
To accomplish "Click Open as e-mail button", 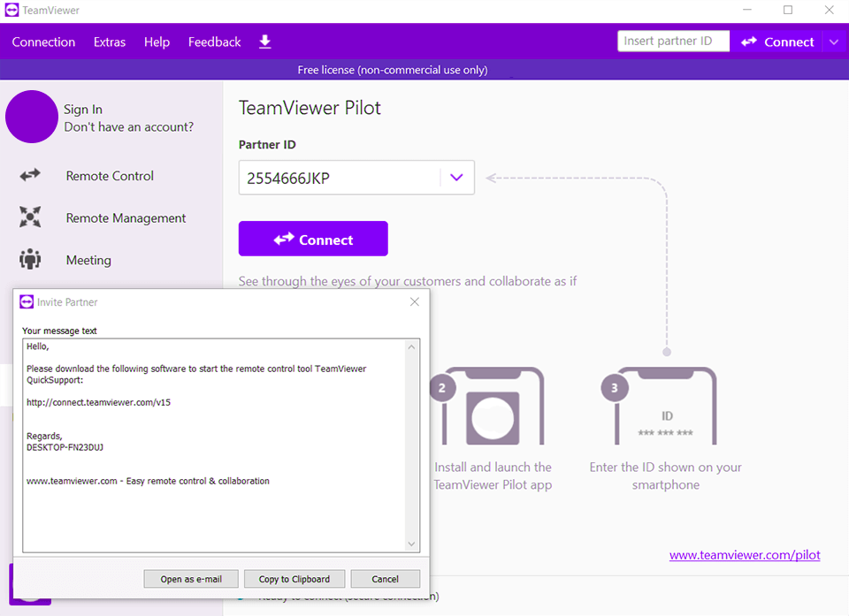I will (x=191, y=579).
